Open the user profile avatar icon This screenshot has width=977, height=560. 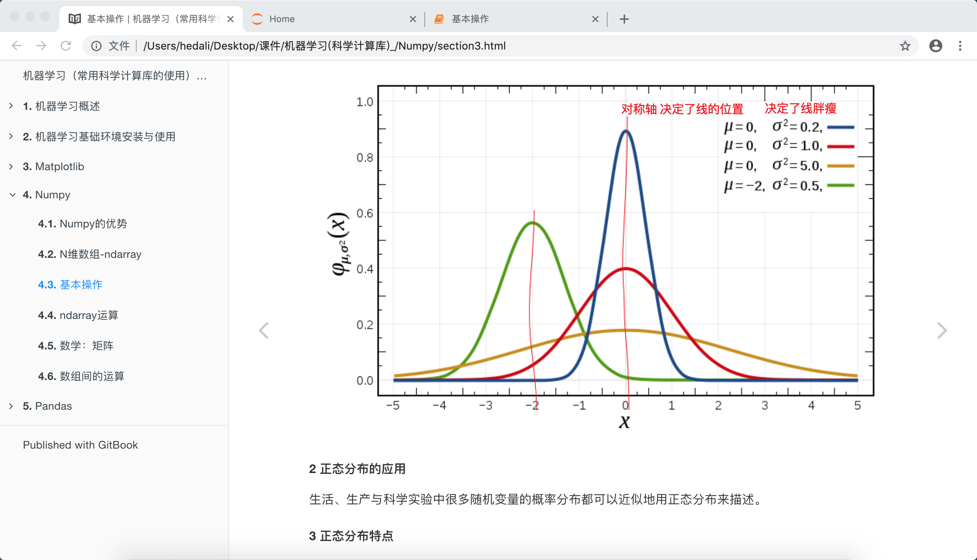pos(935,46)
